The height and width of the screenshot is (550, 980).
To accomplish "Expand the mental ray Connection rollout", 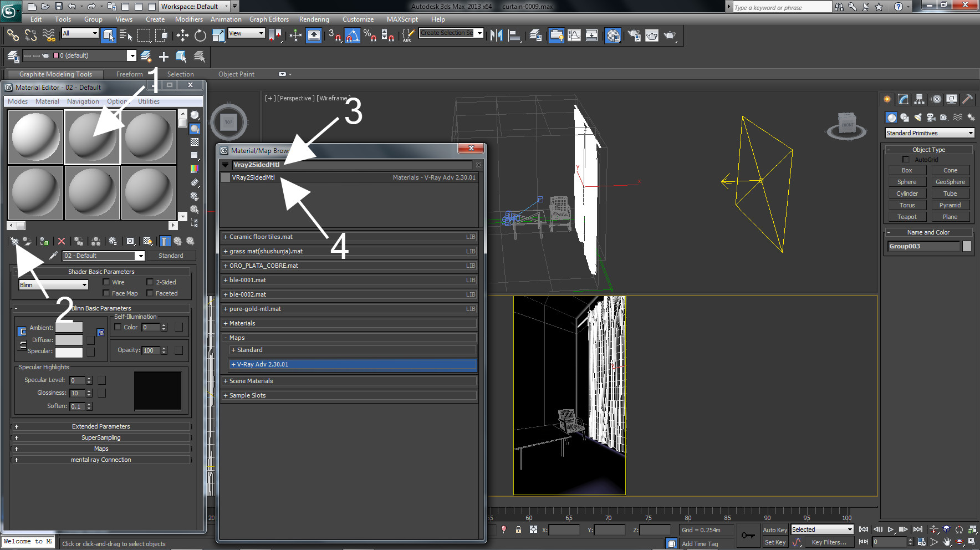I will [x=101, y=460].
